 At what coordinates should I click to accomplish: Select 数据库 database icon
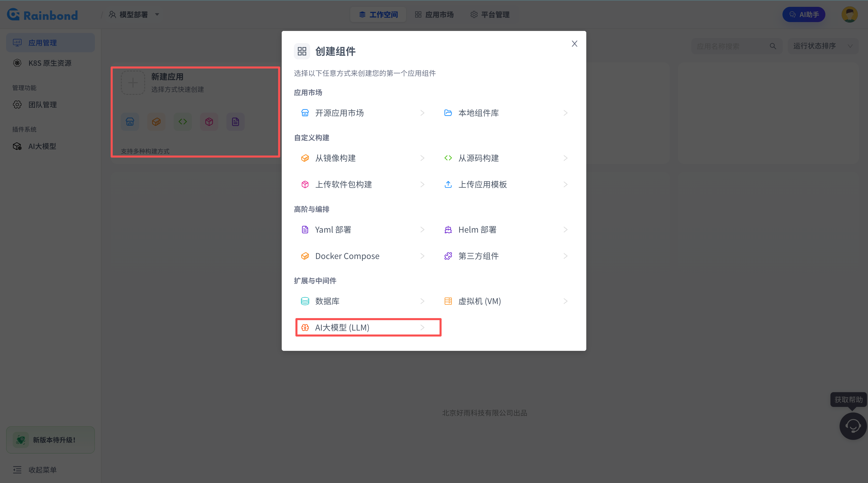coord(305,301)
